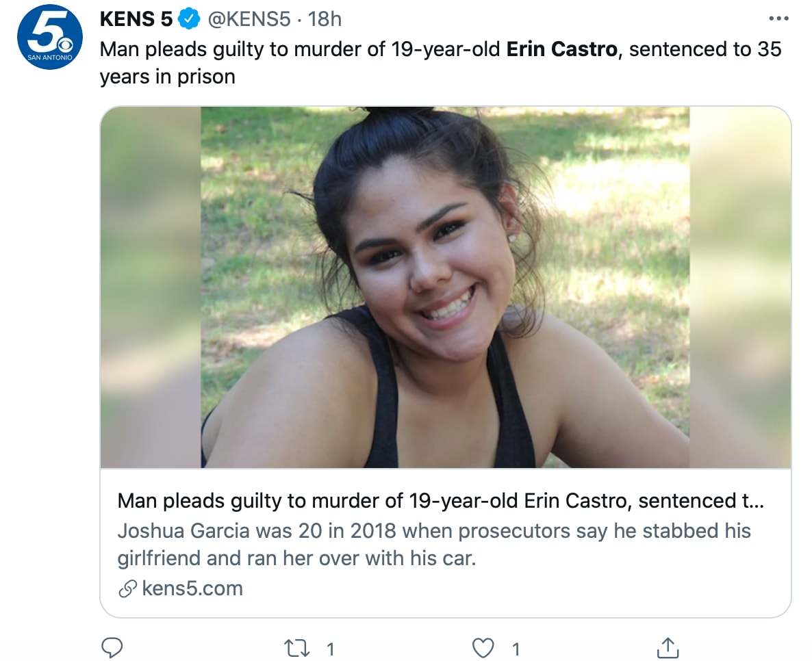Image resolution: width=812 pixels, height=661 pixels.
Task: Click the @KENS5 handle
Action: pyautogui.click(x=249, y=19)
